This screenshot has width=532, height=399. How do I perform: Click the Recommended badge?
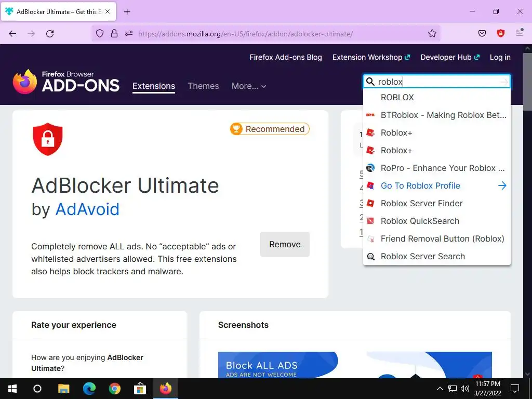coord(270,129)
